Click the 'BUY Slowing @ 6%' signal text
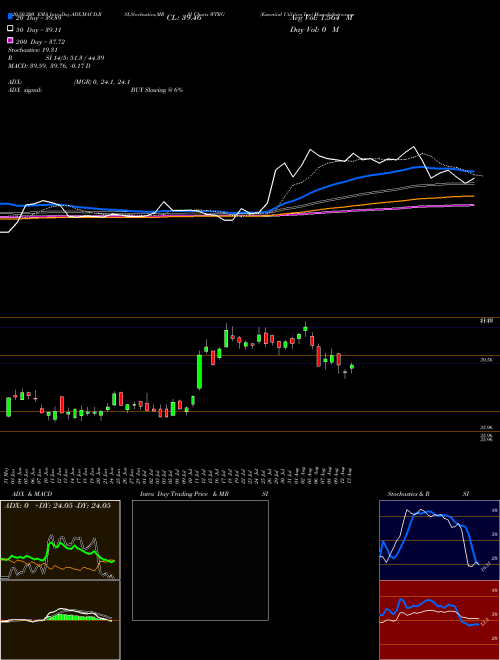The width and height of the screenshot is (500, 660). click(157, 90)
